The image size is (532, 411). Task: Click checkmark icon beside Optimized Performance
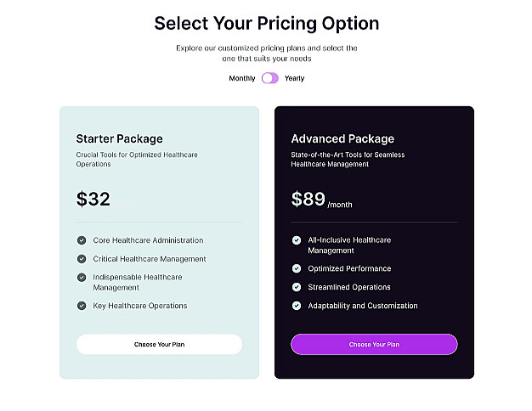pos(297,268)
